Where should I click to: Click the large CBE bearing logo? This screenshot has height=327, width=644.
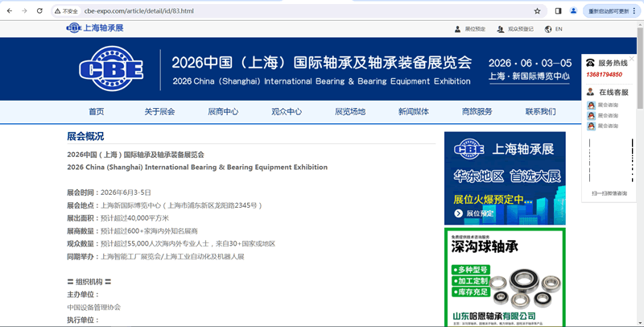click(x=111, y=68)
